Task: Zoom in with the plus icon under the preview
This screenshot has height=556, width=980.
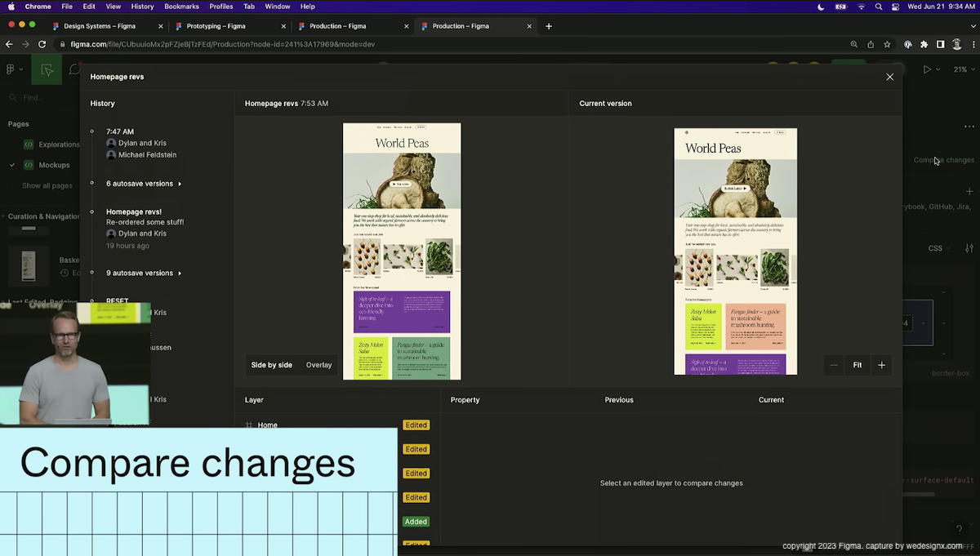Action: tap(881, 365)
